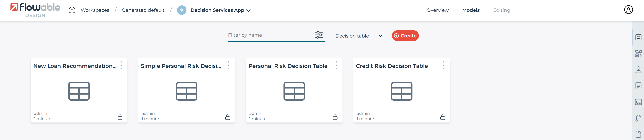Screen dimensions: 644x140
Task: Click the red Create button
Action: click(x=405, y=36)
